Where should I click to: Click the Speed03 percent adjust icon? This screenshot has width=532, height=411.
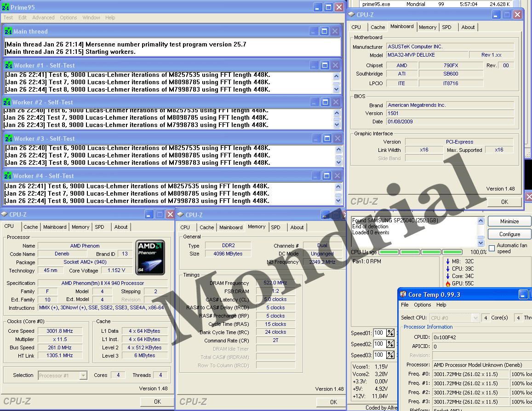pos(390,355)
